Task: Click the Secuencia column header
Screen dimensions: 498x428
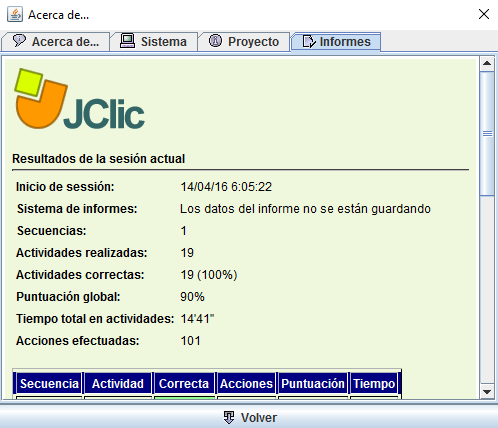Action: [49, 383]
